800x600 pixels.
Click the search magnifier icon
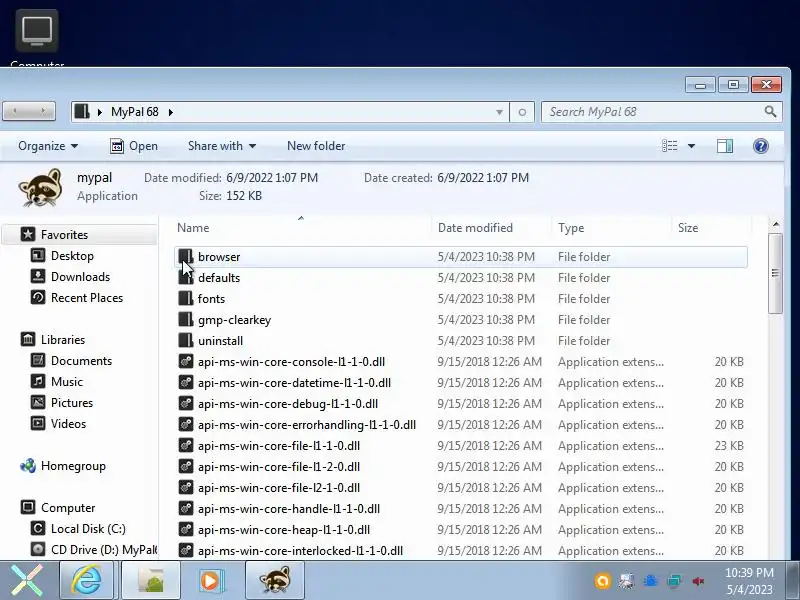pos(770,112)
